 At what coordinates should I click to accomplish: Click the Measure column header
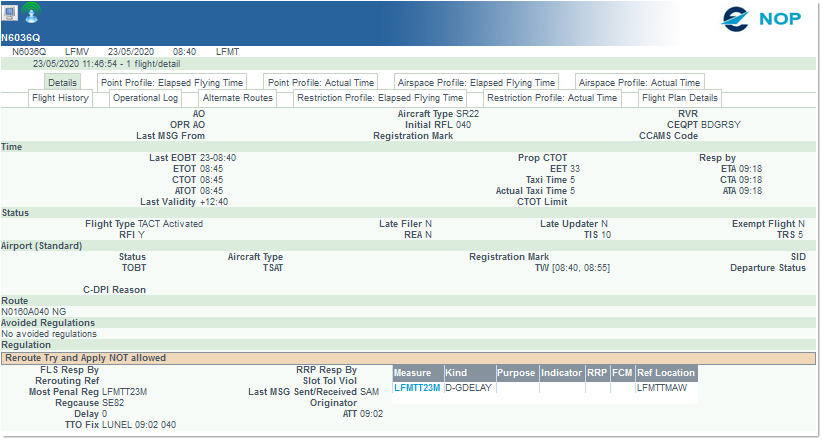tap(412, 373)
